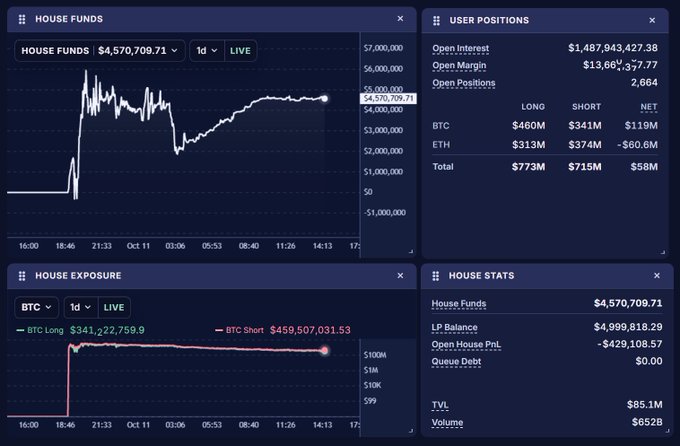This screenshot has height=446, width=680.
Task: Click the $1,487,943,427.38 open interest value
Action: click(x=613, y=48)
